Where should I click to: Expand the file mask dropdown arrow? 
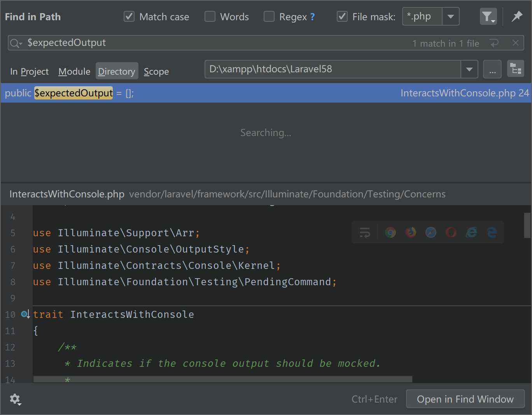point(451,17)
